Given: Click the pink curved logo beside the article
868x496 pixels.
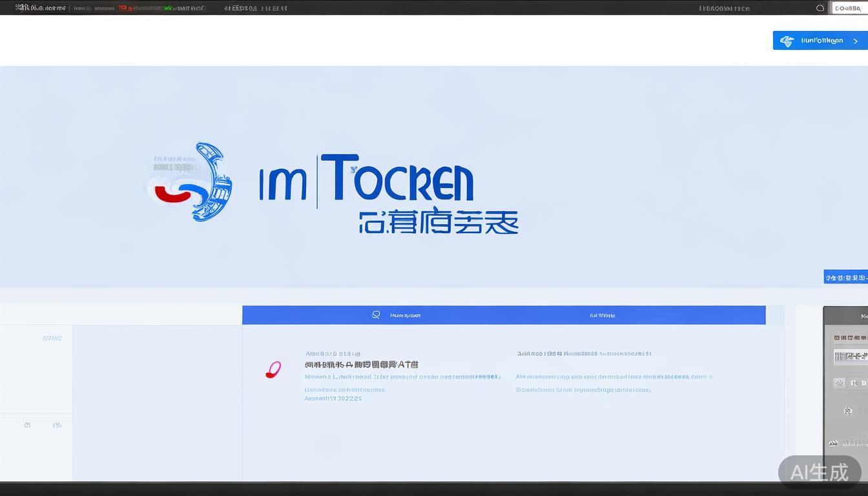Looking at the screenshot, I should (x=273, y=369).
